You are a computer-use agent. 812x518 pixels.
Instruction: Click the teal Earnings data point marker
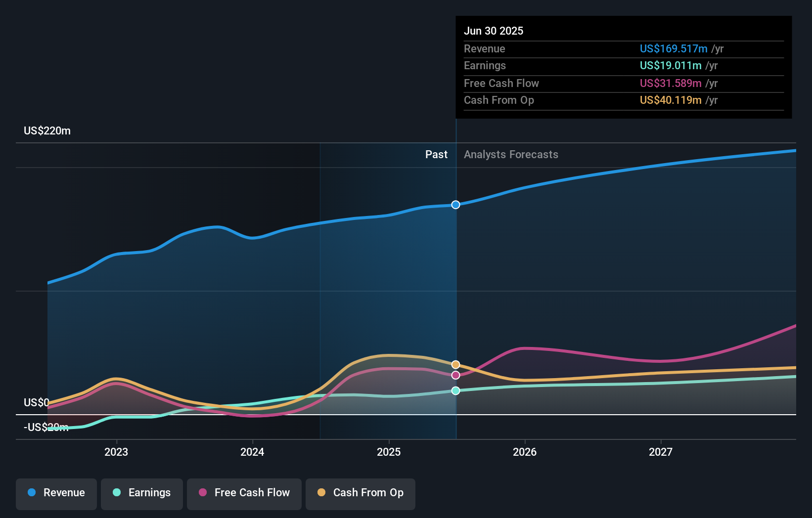tap(456, 390)
